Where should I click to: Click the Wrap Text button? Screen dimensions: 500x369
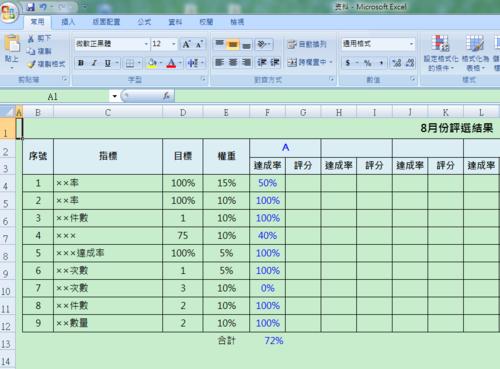[307, 44]
